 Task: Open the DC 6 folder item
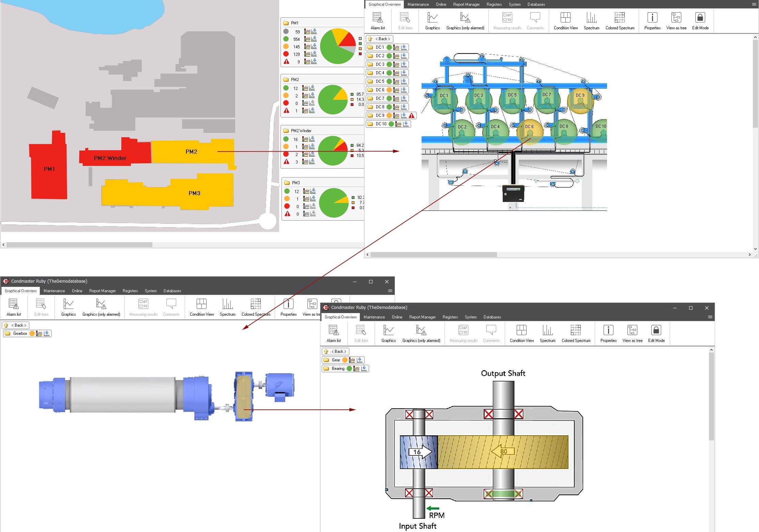tap(387, 90)
